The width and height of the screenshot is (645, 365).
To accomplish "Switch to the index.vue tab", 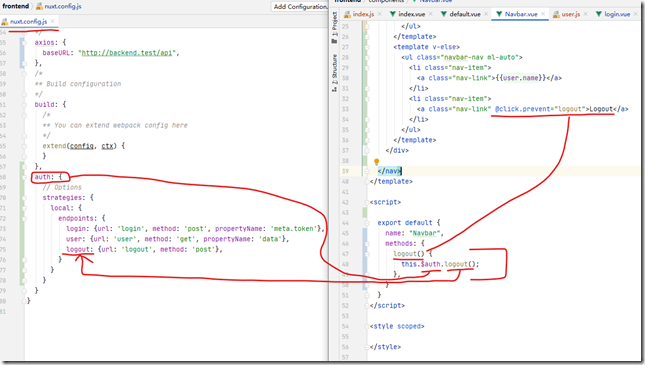I will click(x=412, y=14).
